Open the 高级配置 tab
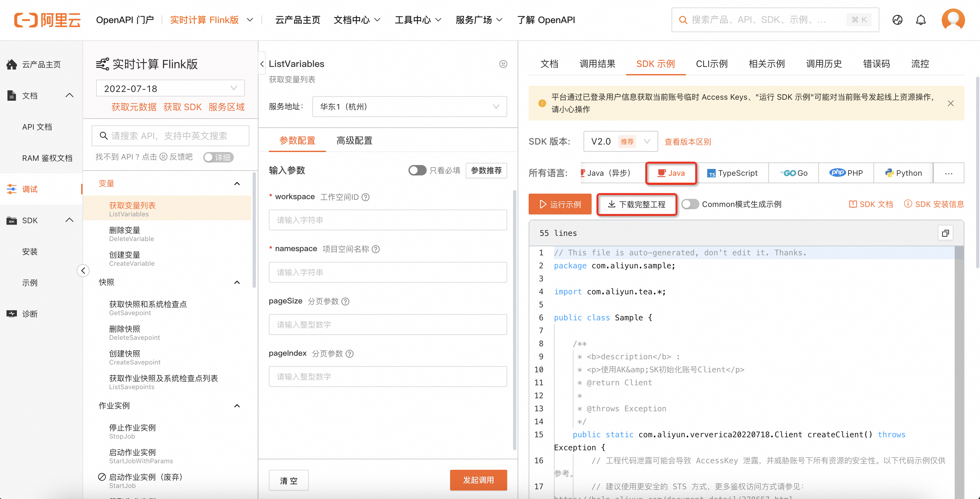 354,140
